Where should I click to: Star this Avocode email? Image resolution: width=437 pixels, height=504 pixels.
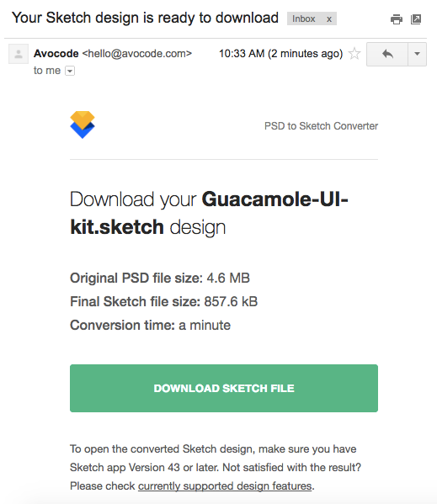click(x=354, y=53)
